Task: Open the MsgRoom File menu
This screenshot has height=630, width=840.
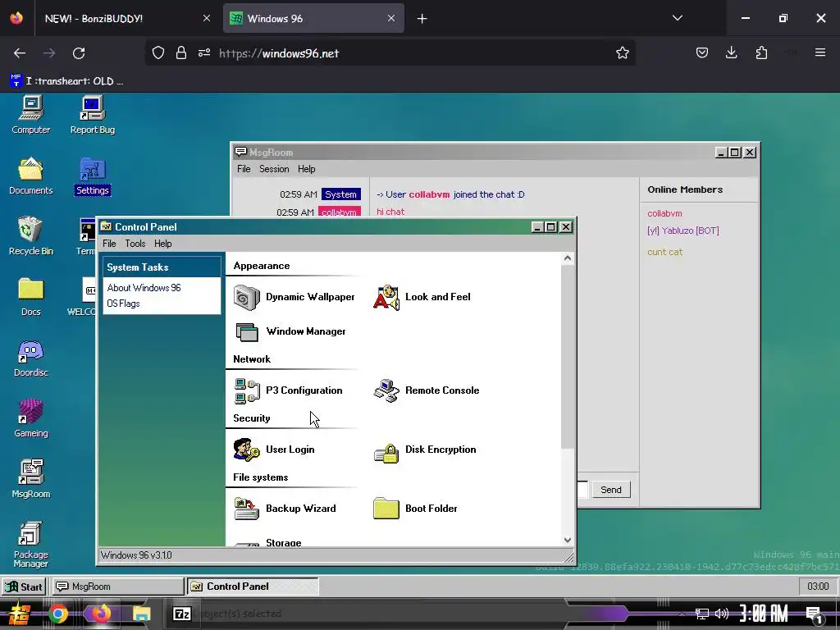Action: coord(244,169)
